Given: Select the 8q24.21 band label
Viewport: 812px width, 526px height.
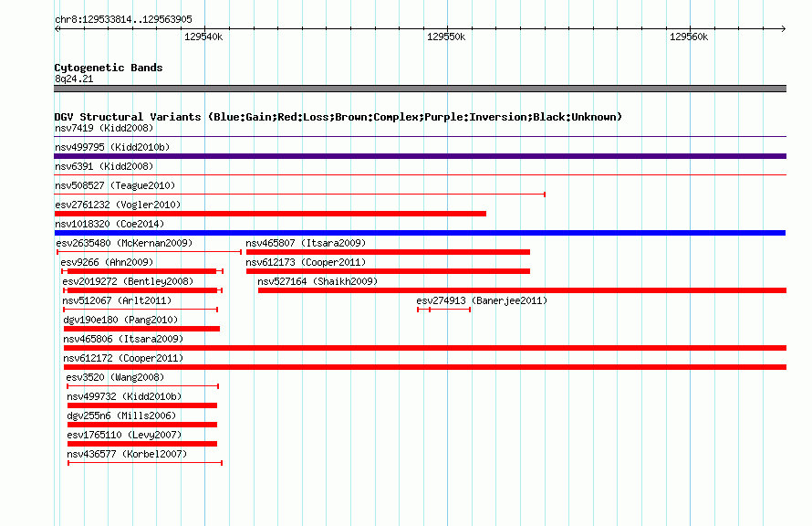Looking at the screenshot, I should coord(74,79).
